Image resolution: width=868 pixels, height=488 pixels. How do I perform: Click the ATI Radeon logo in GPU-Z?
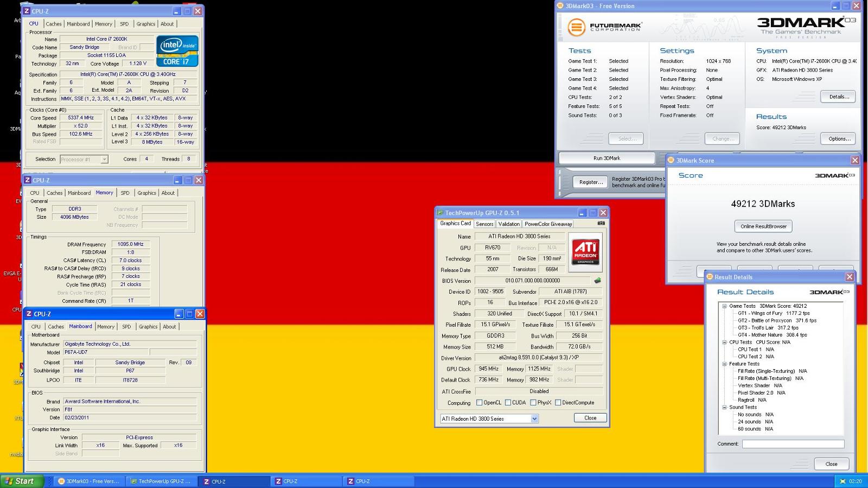click(x=585, y=252)
